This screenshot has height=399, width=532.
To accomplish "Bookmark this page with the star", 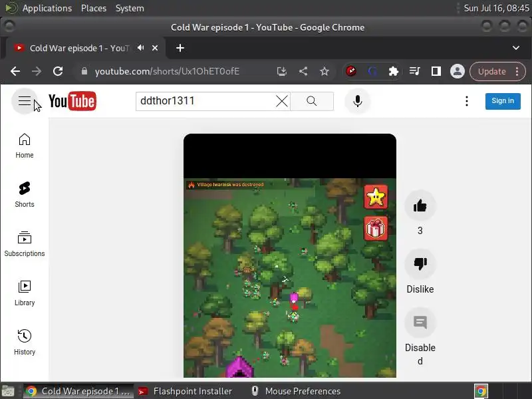I will click(325, 71).
